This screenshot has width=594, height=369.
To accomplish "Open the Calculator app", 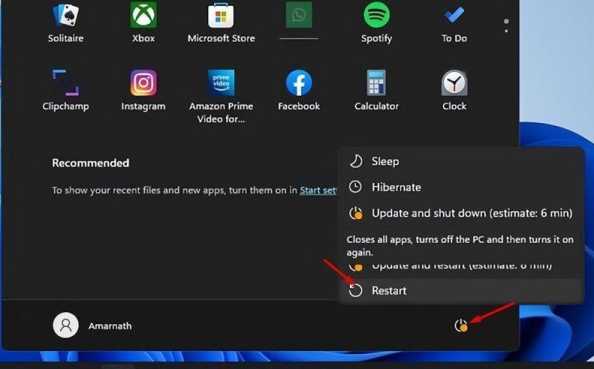I will [x=376, y=90].
